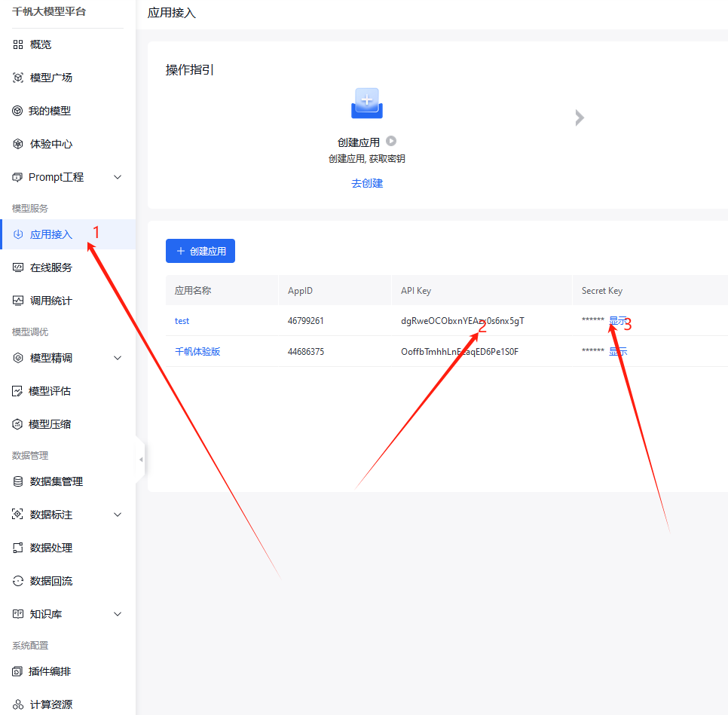The image size is (728, 715).
Task: Expand the 数据标注 submenu arrow
Action: coord(117,515)
